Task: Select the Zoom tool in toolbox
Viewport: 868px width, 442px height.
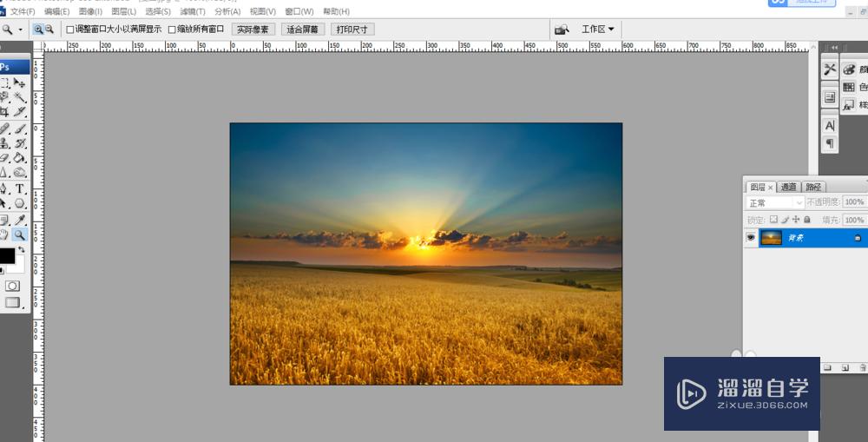Action: (19, 234)
